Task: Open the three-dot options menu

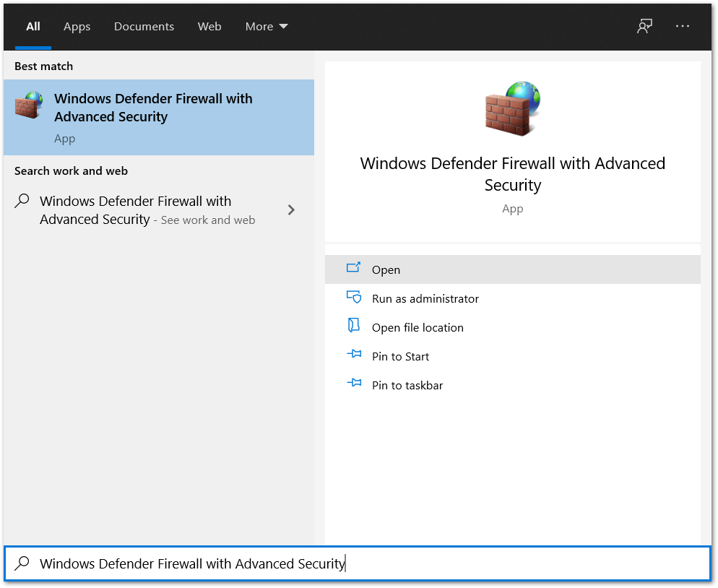Action: tap(683, 26)
